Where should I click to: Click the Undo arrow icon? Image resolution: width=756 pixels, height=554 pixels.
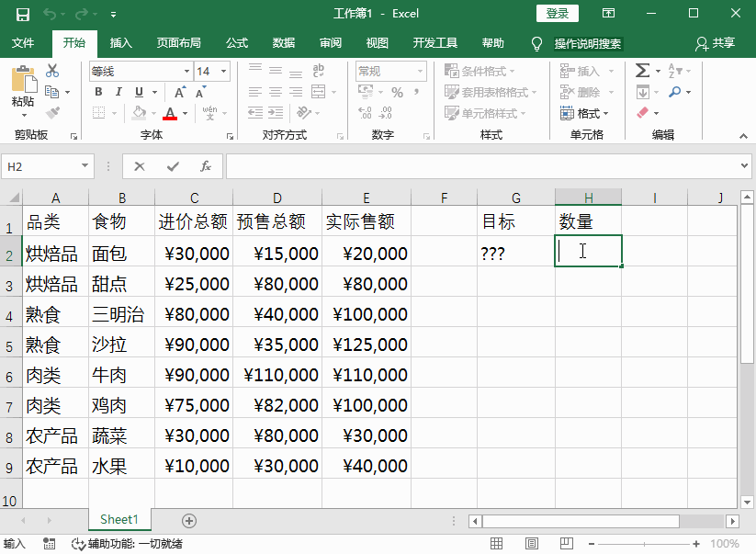click(x=50, y=14)
